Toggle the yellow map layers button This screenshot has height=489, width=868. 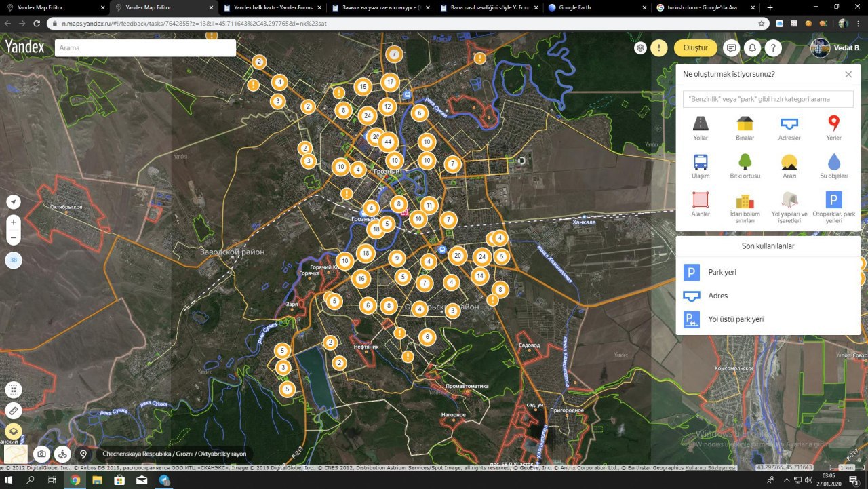click(14, 431)
